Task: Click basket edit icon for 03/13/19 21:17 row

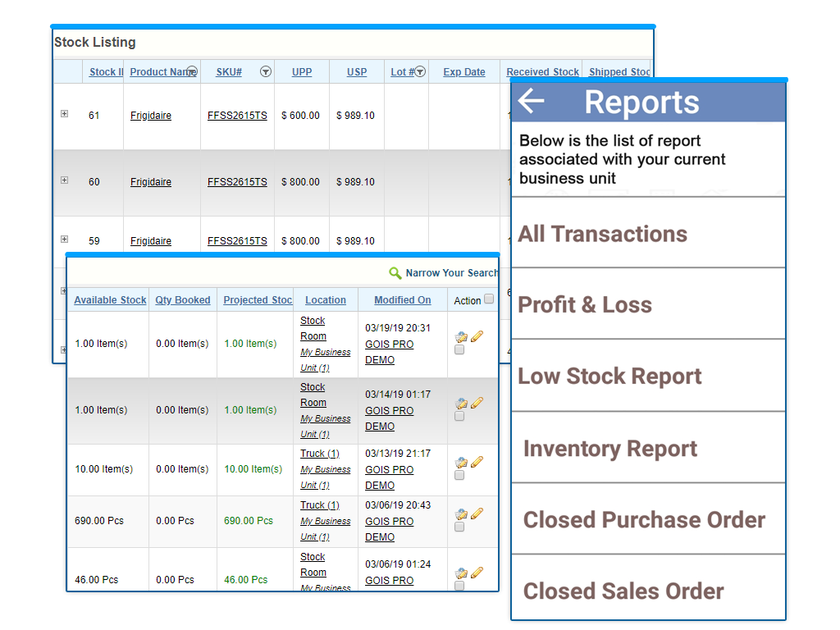Action: click(x=461, y=463)
